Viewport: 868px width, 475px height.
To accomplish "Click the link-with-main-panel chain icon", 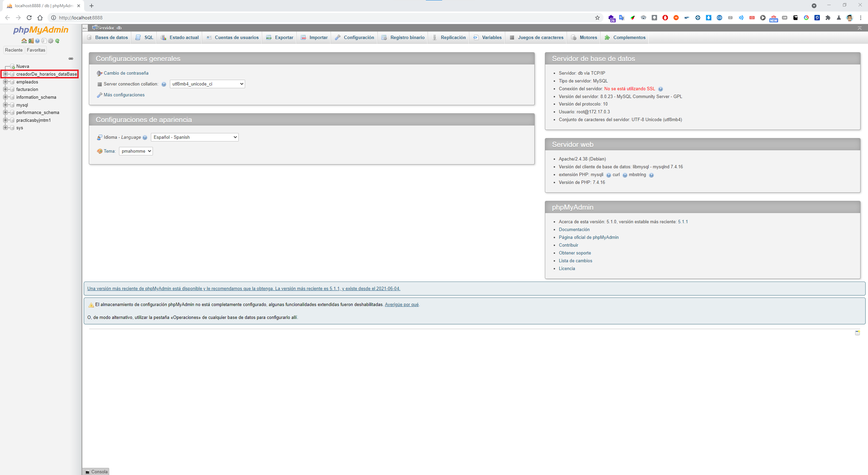I will (x=71, y=59).
